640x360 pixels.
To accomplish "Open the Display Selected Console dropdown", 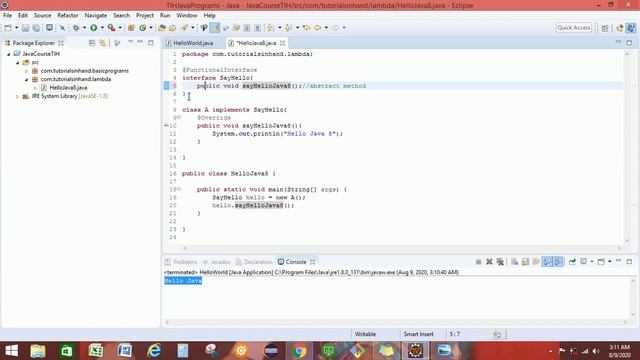I will tap(591, 262).
